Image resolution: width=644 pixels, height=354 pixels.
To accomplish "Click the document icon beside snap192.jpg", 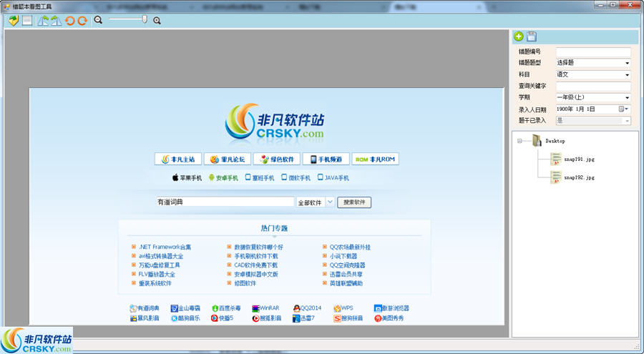I will 556,177.
